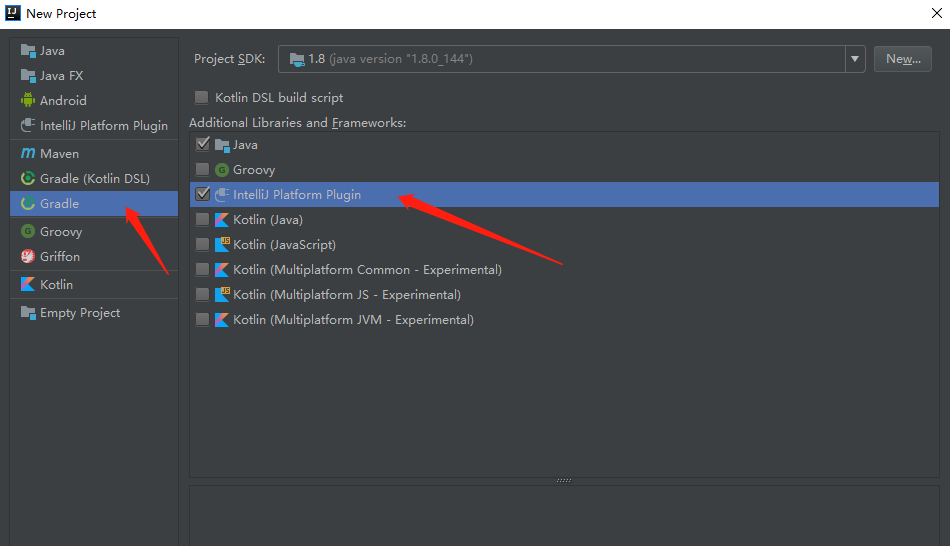This screenshot has width=950, height=546.
Task: Click the Project SDK 1.8 combo box
Action: 571,59
